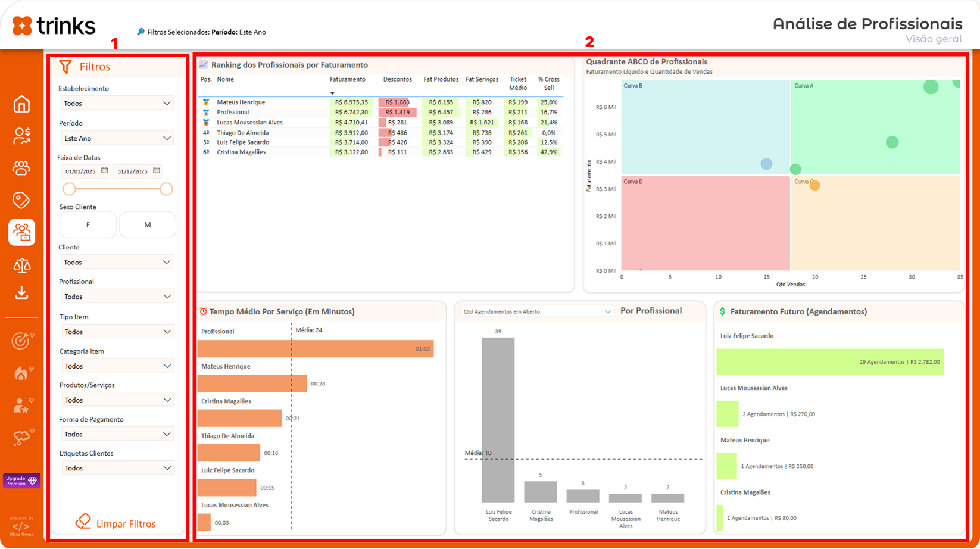Open the sales growth person icon
Viewport: 980px width, 549px height.
click(x=21, y=136)
